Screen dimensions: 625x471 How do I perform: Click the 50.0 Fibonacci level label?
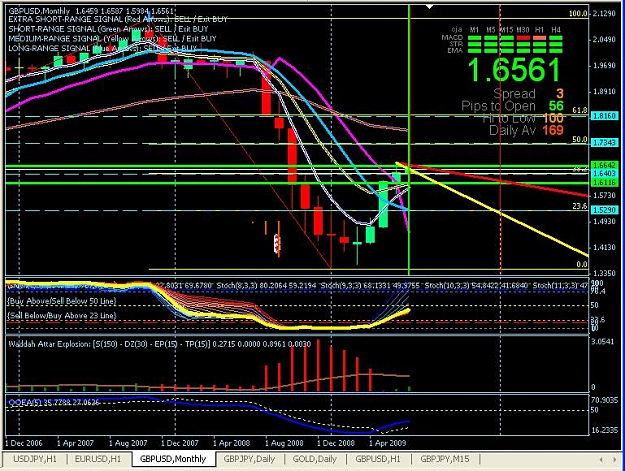click(x=580, y=139)
